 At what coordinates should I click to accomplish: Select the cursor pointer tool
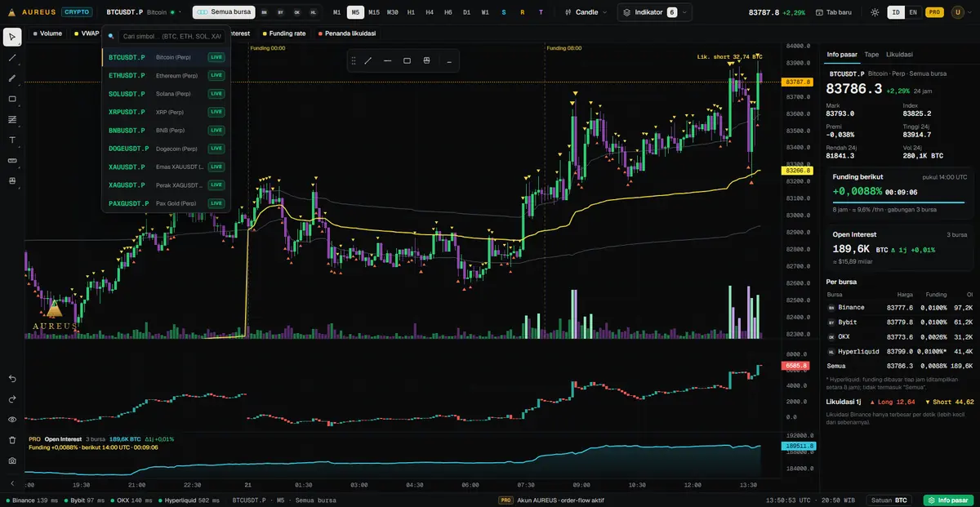(x=12, y=38)
